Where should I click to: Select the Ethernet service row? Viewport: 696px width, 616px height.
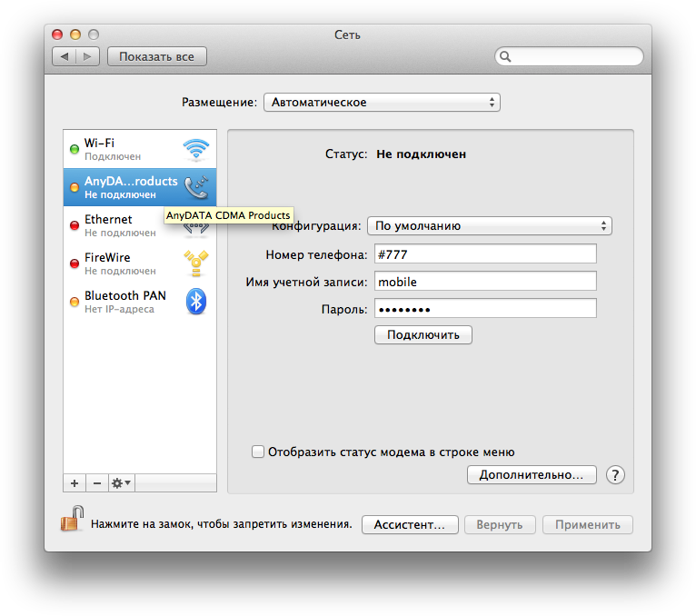coord(140,225)
